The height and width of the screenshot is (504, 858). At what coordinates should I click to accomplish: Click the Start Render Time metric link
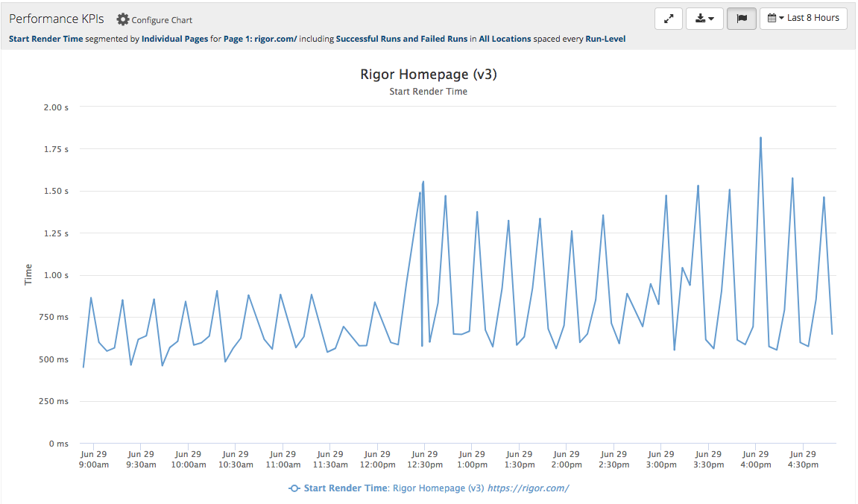coord(46,39)
